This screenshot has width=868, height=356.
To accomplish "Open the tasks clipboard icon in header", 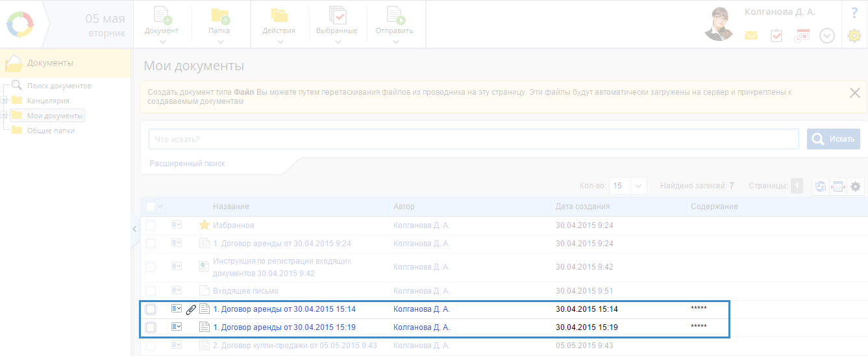I will (x=776, y=36).
